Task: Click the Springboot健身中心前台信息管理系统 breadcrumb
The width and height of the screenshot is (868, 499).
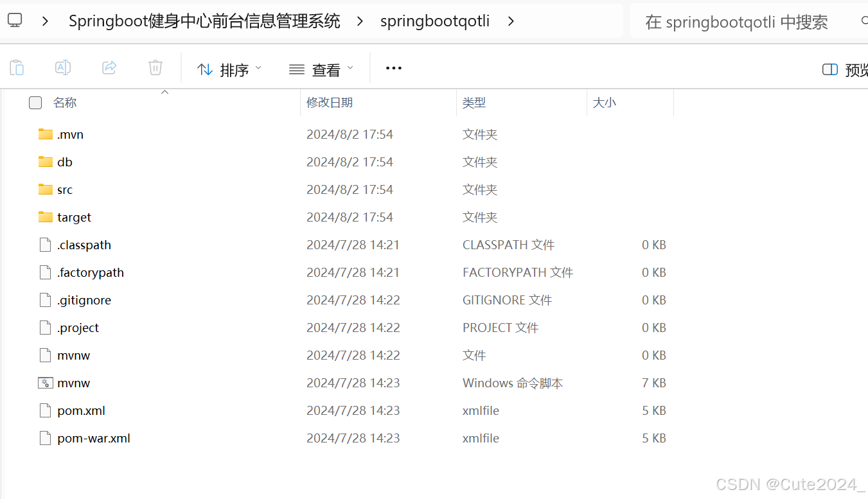Action: point(204,21)
